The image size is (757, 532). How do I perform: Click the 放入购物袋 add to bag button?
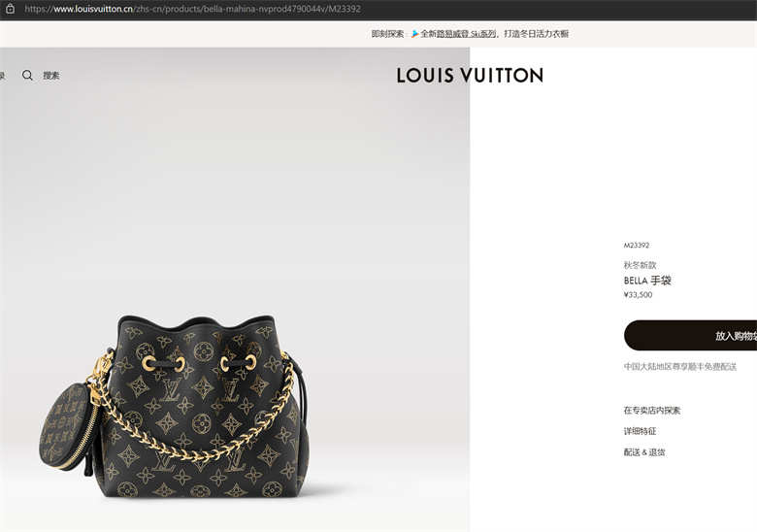click(x=690, y=335)
